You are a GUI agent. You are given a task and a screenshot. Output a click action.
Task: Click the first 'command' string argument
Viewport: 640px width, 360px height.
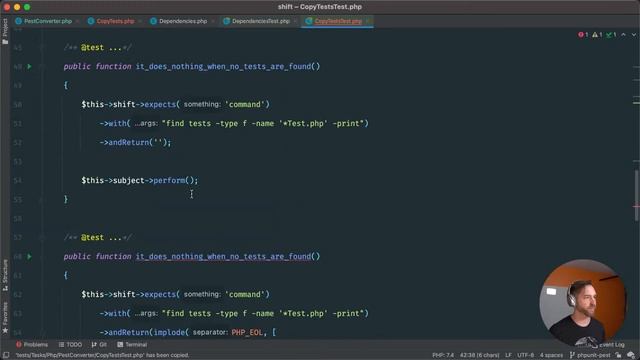point(244,104)
